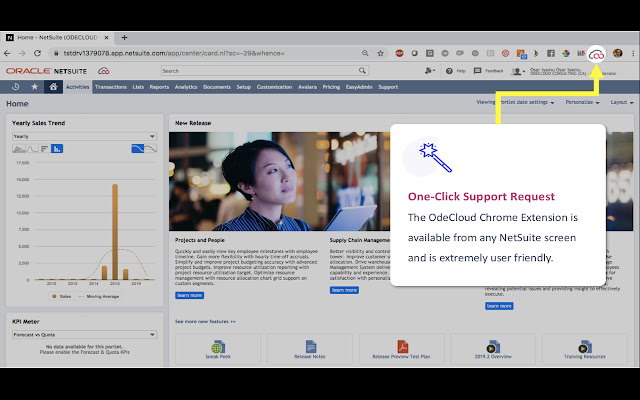Open the Activities menu

[77, 87]
